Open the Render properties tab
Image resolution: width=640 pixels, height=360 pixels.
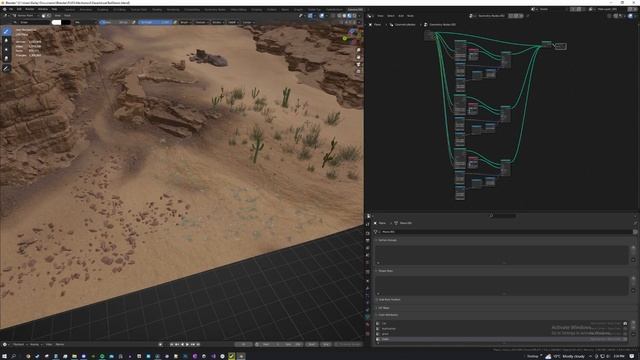point(368,233)
